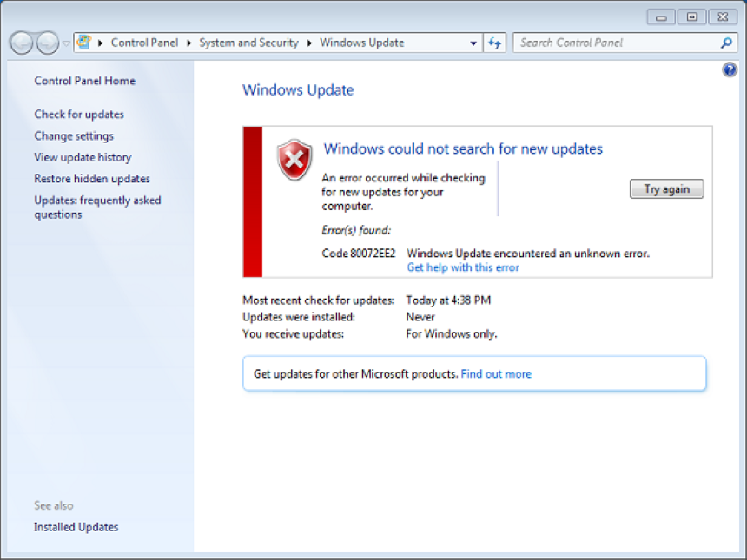Expand the arrow after Control Panel breadcrumb
Viewport: 747px width, 560px height.
coord(189,43)
